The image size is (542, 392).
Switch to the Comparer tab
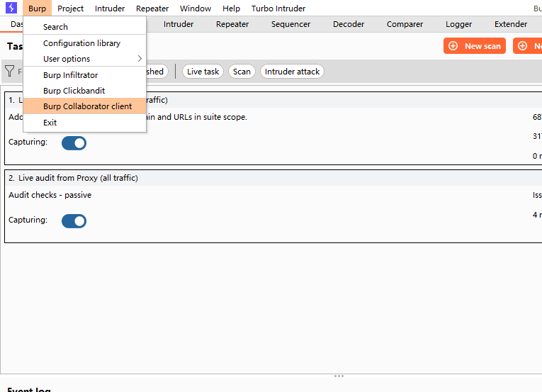coord(405,24)
